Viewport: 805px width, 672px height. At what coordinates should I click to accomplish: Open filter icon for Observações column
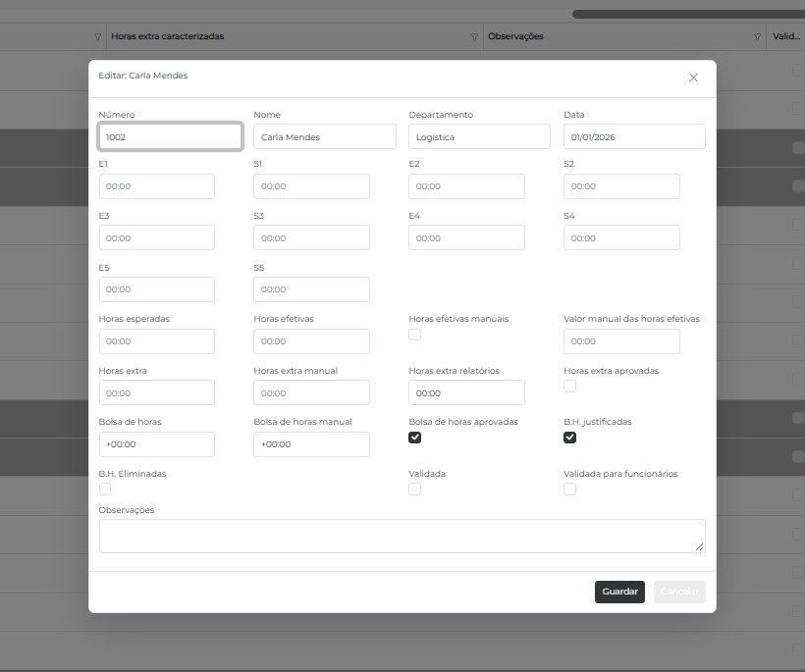coord(757,37)
